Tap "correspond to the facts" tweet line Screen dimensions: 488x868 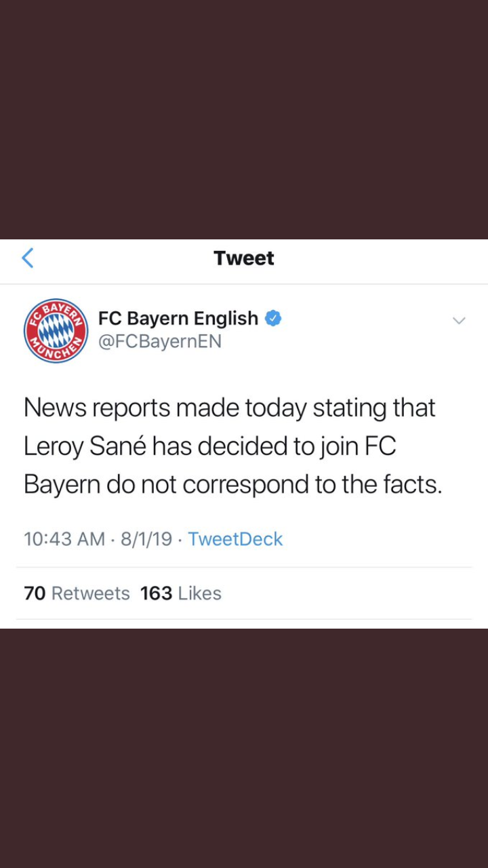tap(312, 484)
